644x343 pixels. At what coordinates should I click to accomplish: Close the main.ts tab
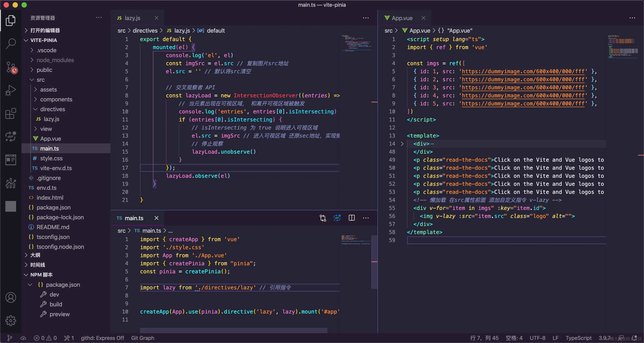tap(157, 218)
